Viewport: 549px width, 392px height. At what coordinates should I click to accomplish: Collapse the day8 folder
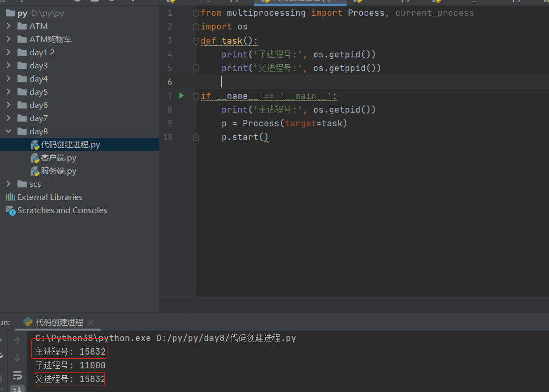point(8,132)
